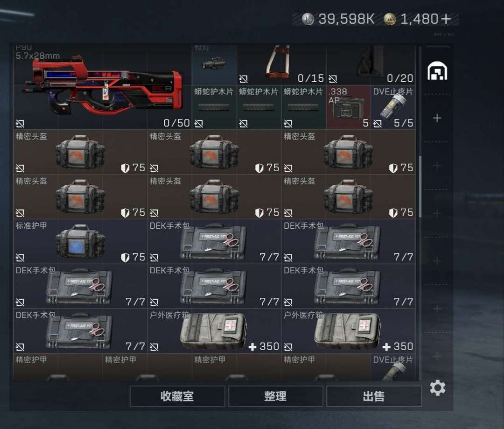Select the blue 标准护甲 armor bag
Image resolution: width=504 pixels, height=429 pixels.
pos(80,241)
